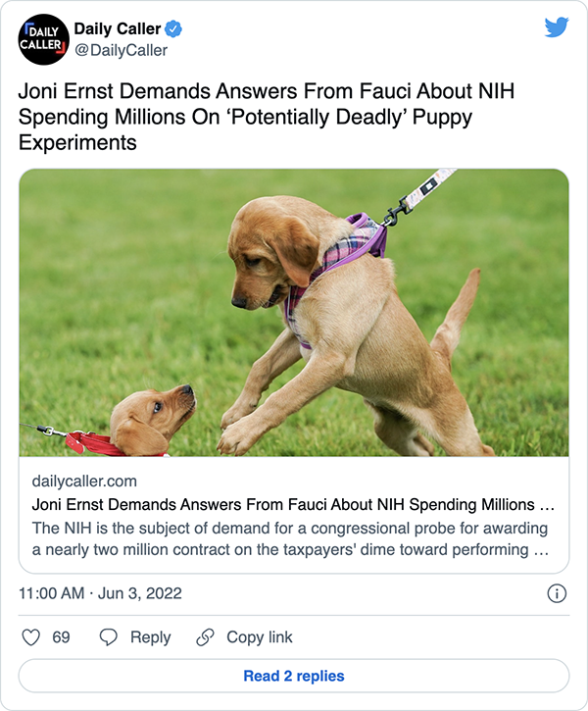Click the Reply text label

pyautogui.click(x=150, y=637)
